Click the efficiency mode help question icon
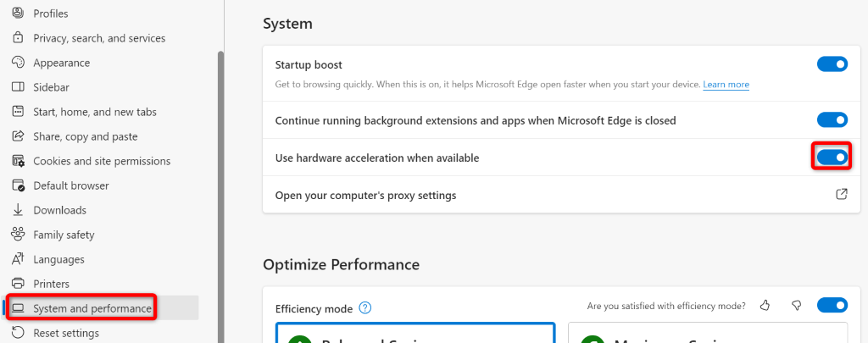The height and width of the screenshot is (343, 868). [x=366, y=307]
